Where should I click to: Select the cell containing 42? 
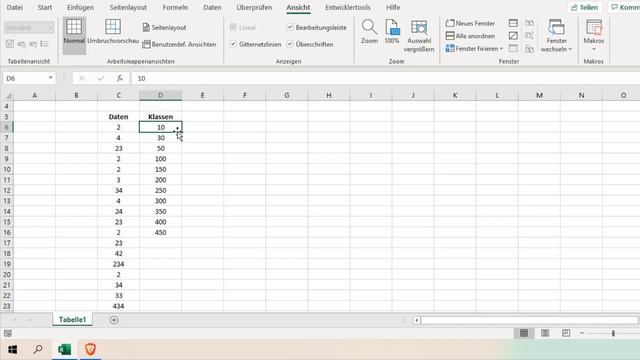(118, 253)
